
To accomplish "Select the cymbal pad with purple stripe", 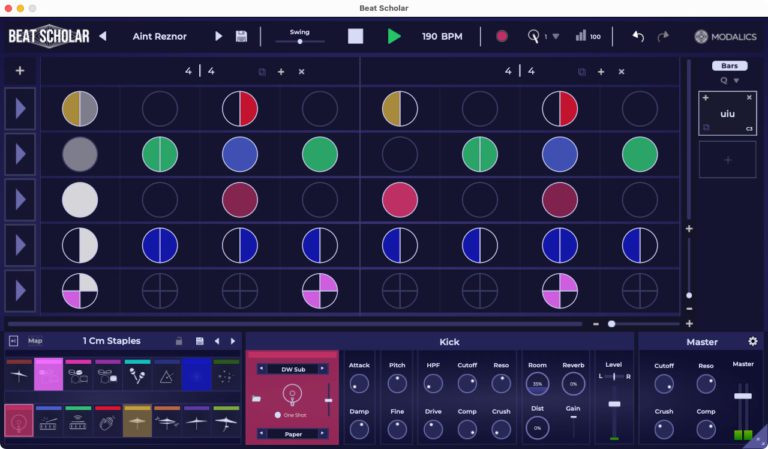I will tap(196, 421).
